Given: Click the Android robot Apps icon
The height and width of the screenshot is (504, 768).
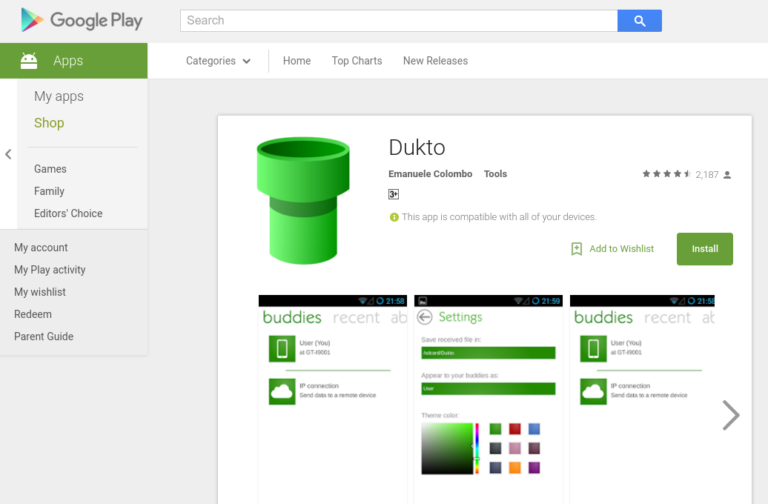Looking at the screenshot, I should pos(29,61).
